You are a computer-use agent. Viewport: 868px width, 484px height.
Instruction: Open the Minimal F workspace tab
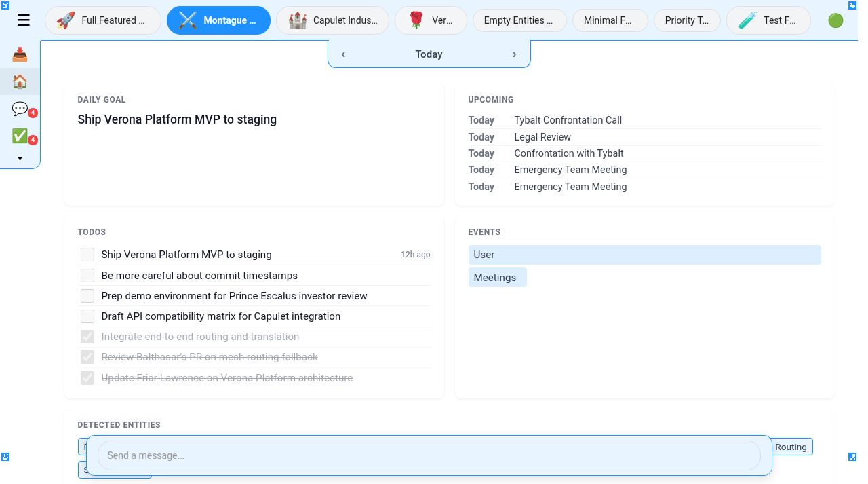tap(610, 20)
